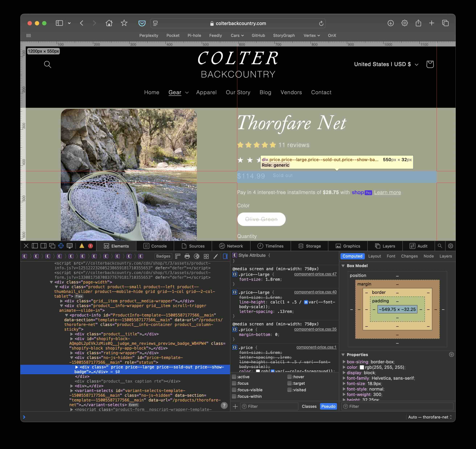Open the Apparel navigation link
The height and width of the screenshot is (449, 476).
point(206,93)
